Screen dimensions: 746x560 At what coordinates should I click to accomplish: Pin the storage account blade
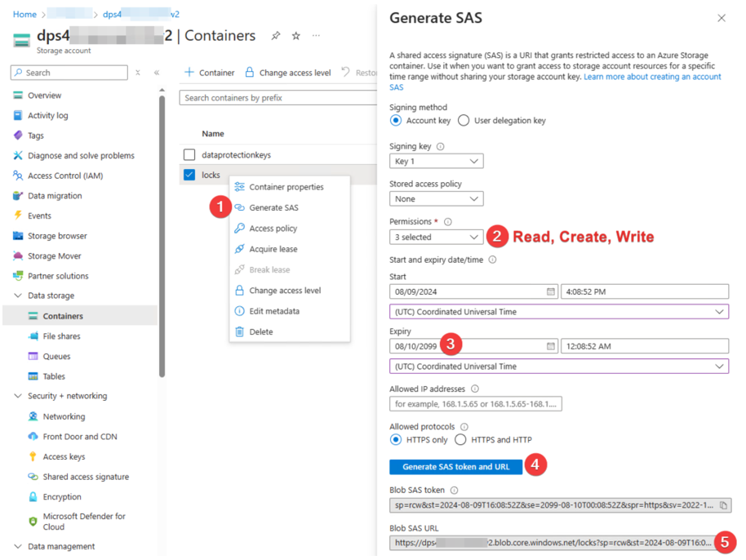[276, 36]
